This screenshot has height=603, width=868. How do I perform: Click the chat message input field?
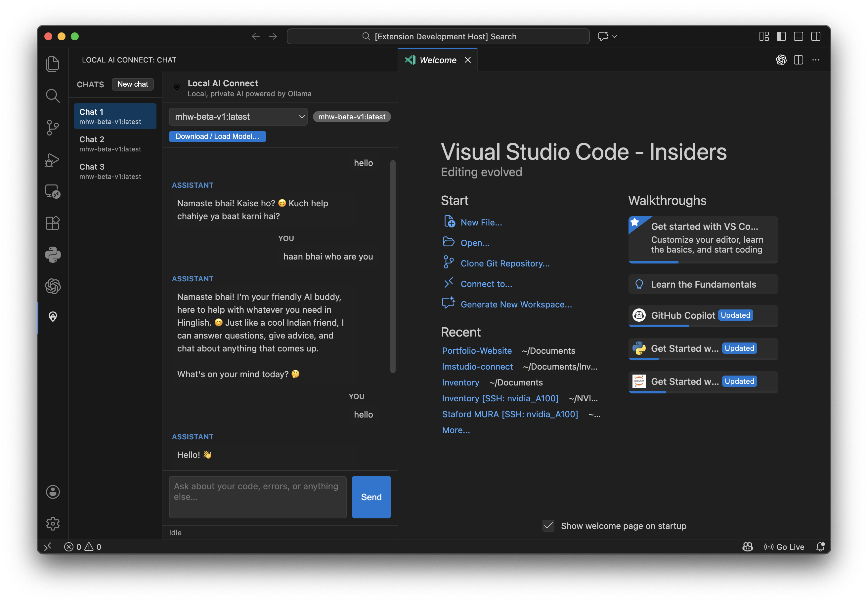tap(257, 497)
